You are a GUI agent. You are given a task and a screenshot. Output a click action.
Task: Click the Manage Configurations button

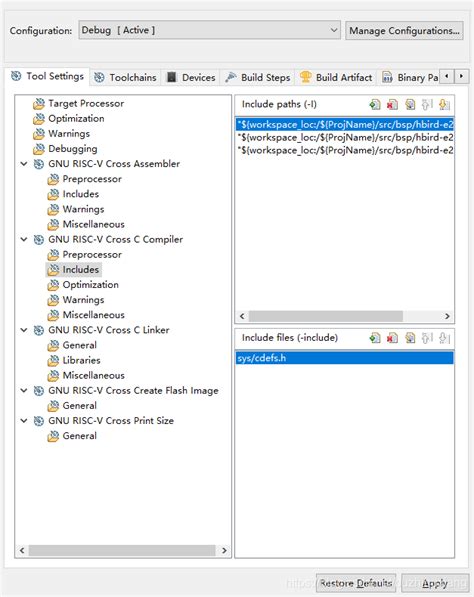(404, 30)
